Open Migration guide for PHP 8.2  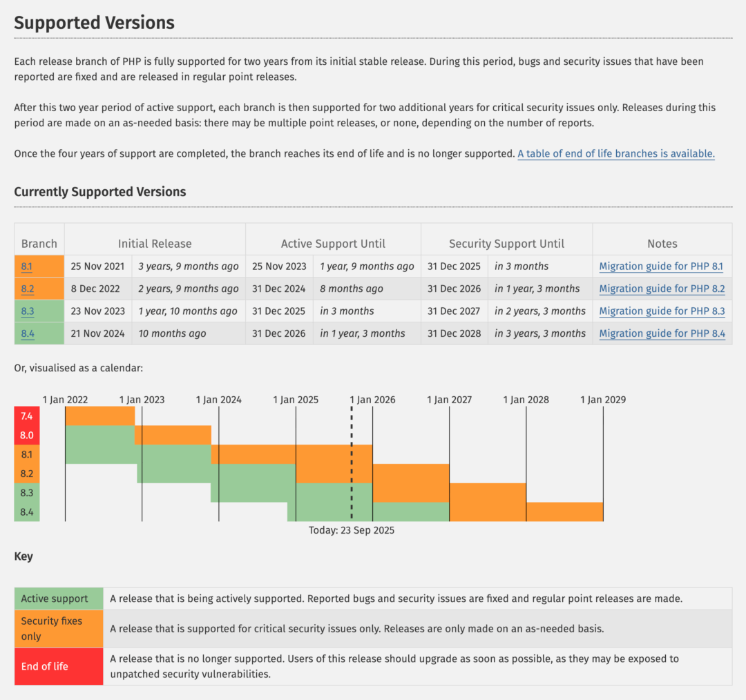pos(662,289)
